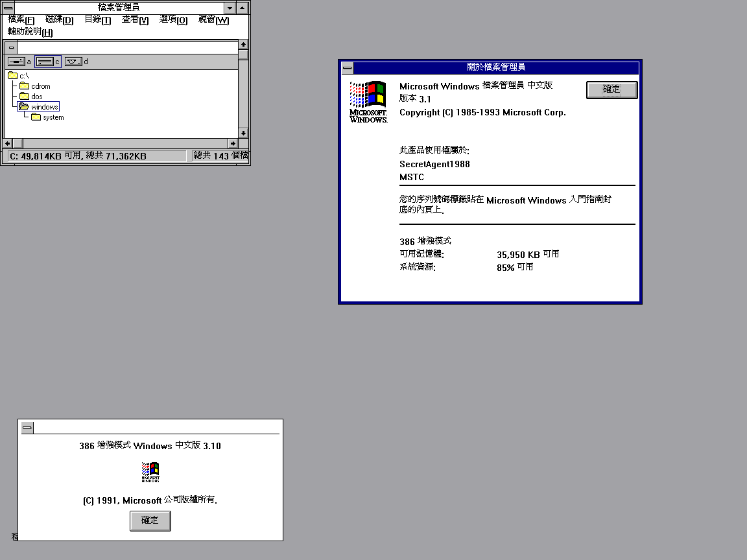747x560 pixels.
Task: Open the dos folder
Action: [x=25, y=97]
